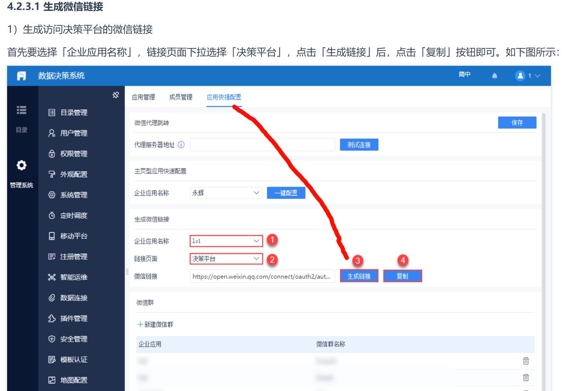Click the 用户管理 person icon
This screenshot has height=391, width=588.
click(52, 133)
